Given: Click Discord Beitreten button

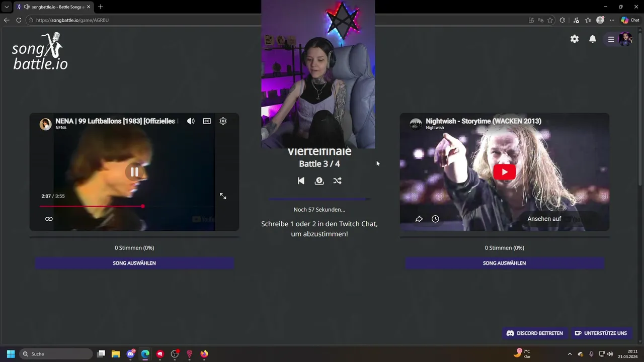Looking at the screenshot, I should 534,333.
